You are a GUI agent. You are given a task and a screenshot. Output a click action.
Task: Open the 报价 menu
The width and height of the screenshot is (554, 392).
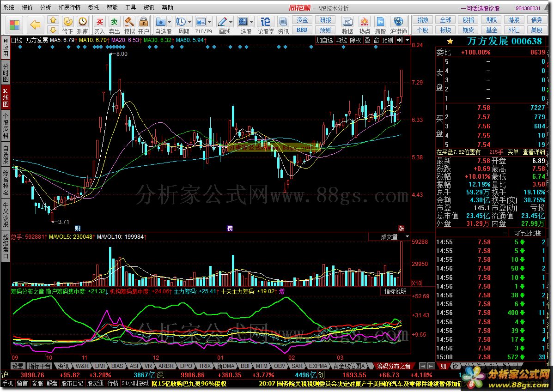[x=27, y=7]
